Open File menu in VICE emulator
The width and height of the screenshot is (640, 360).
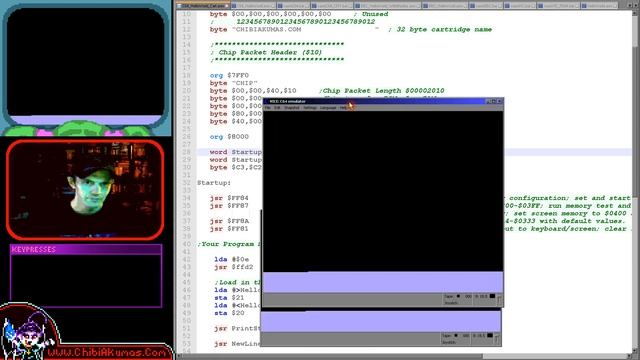(268, 108)
